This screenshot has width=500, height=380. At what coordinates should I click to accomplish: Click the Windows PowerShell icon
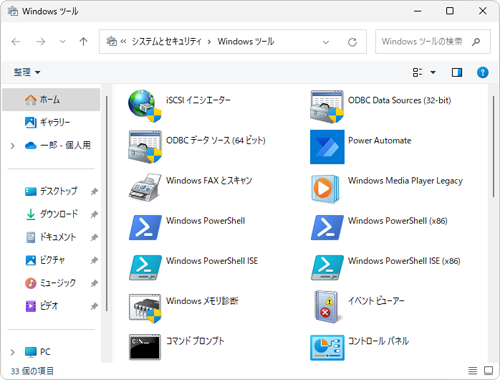[145, 228]
